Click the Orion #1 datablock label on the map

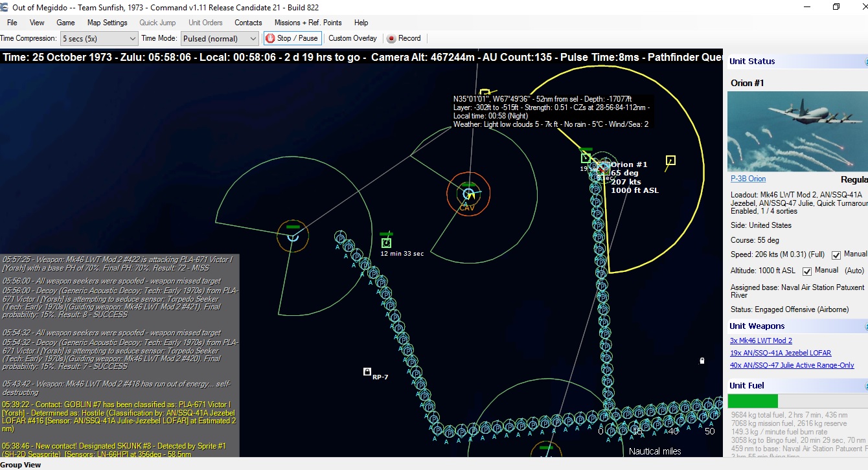point(635,177)
